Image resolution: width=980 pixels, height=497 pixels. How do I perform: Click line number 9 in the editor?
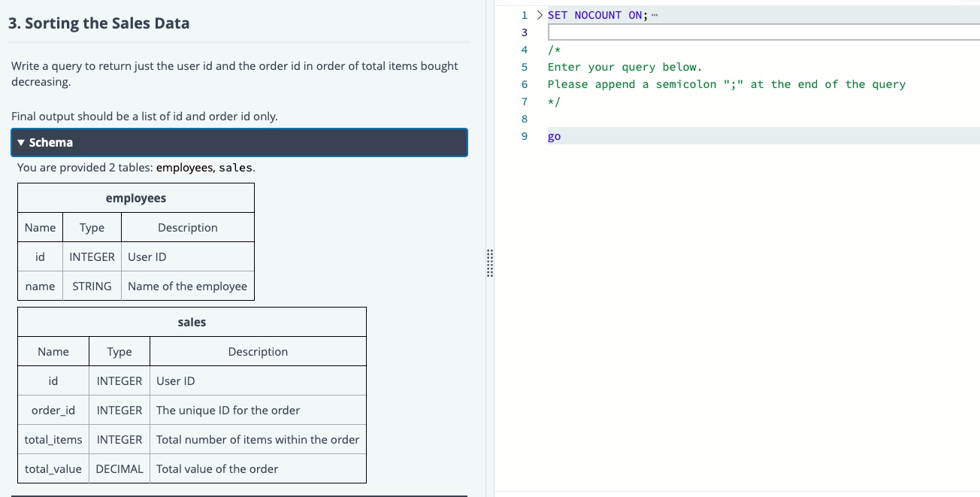pyautogui.click(x=524, y=136)
